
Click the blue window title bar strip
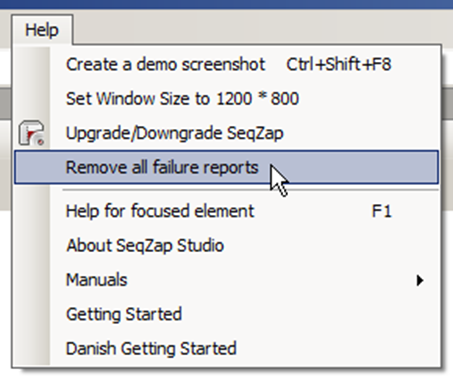tap(226, 4)
